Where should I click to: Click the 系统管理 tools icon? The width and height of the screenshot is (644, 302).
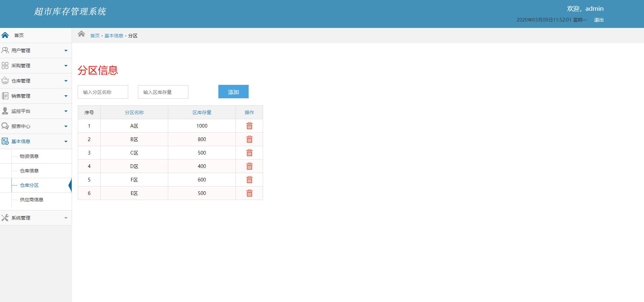[x=5, y=218]
